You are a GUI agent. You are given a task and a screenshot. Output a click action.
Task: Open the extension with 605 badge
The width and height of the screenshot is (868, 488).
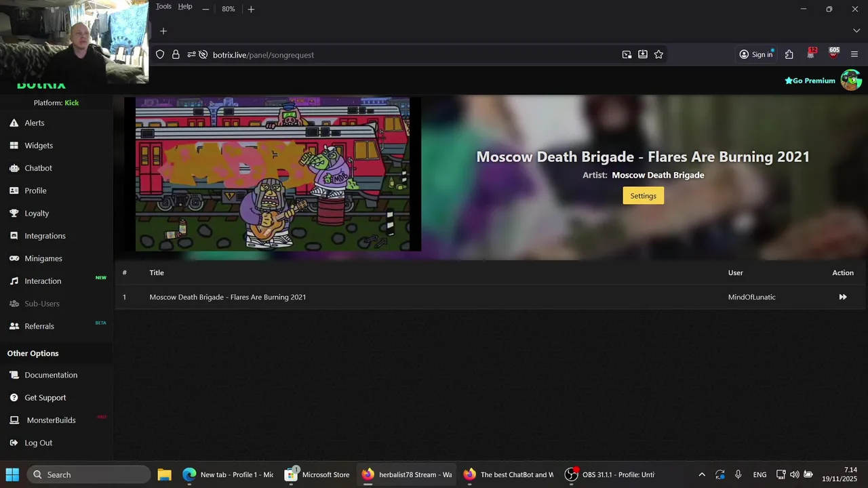coord(833,54)
